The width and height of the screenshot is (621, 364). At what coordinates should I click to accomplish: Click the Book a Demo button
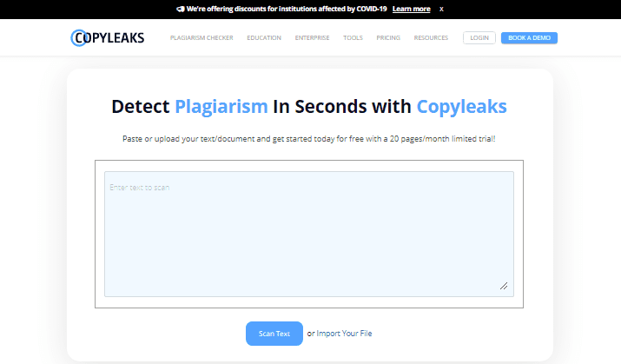pos(529,37)
